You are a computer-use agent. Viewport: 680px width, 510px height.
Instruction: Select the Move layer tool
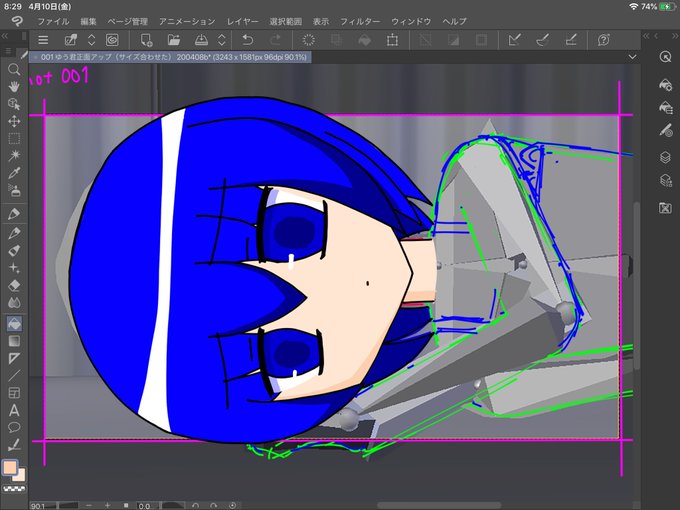click(14, 121)
